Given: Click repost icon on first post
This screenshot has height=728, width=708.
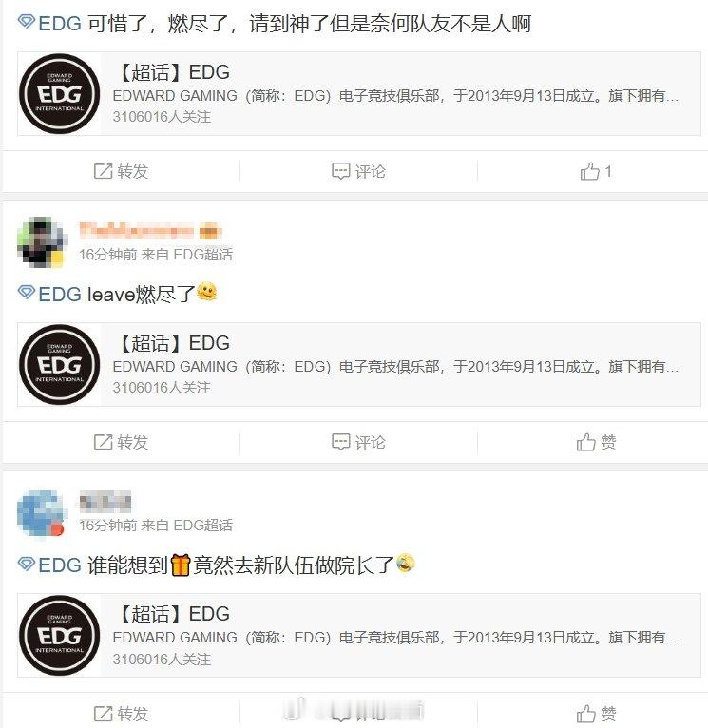Looking at the screenshot, I should pyautogui.click(x=103, y=171).
